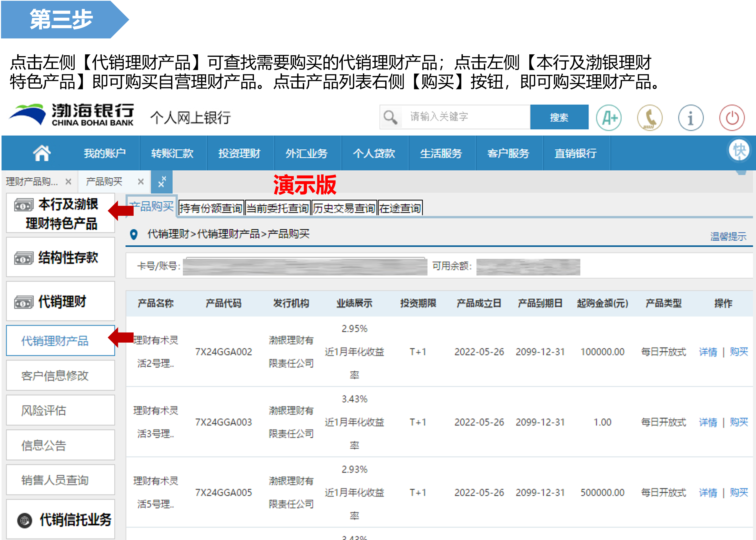Image resolution: width=756 pixels, height=540 pixels.
Task: Click the 快 quick access icon
Action: click(739, 150)
